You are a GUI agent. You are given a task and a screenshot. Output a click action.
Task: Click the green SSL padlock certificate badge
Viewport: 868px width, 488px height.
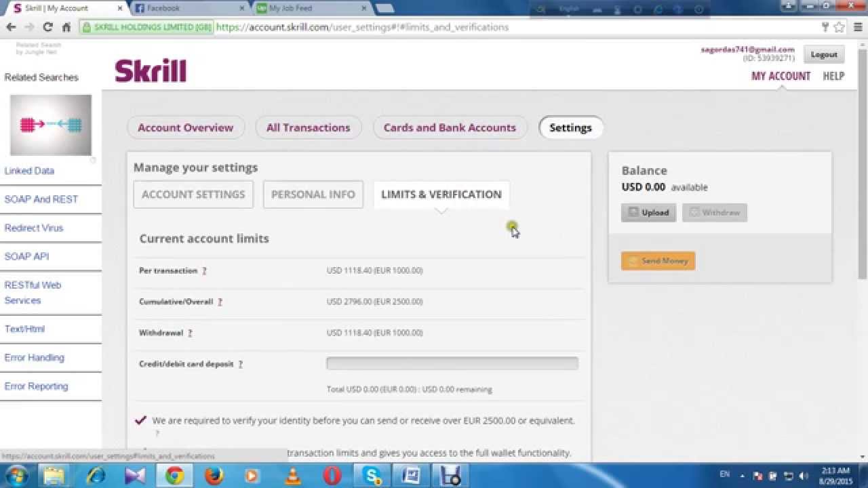click(x=147, y=27)
